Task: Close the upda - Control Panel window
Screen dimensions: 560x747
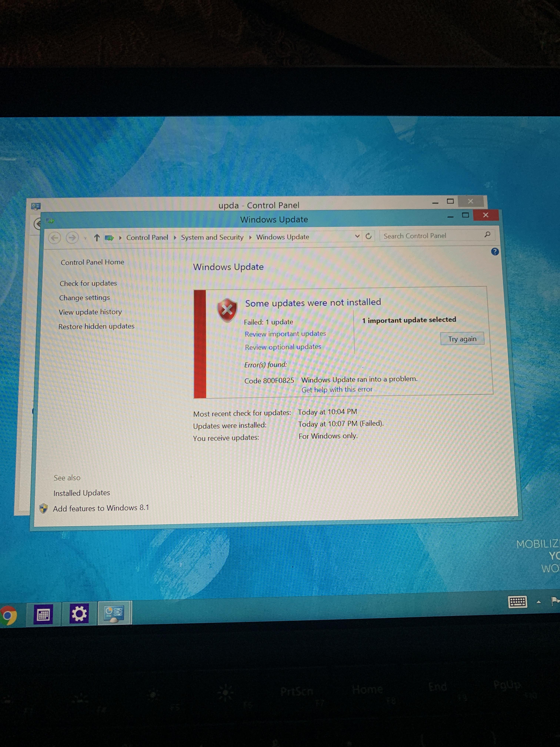Action: point(471,201)
